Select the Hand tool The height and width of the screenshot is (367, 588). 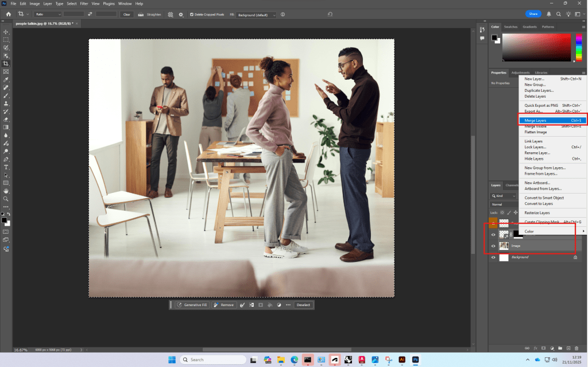coord(6,191)
